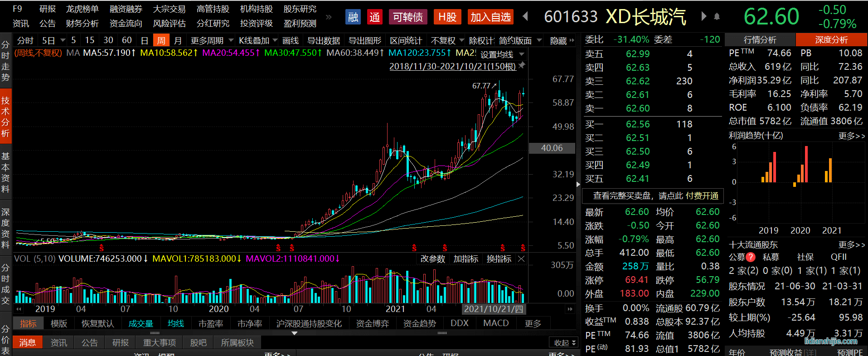Click the 加入自选 button
The width and height of the screenshot is (868, 356).
coord(490,17)
